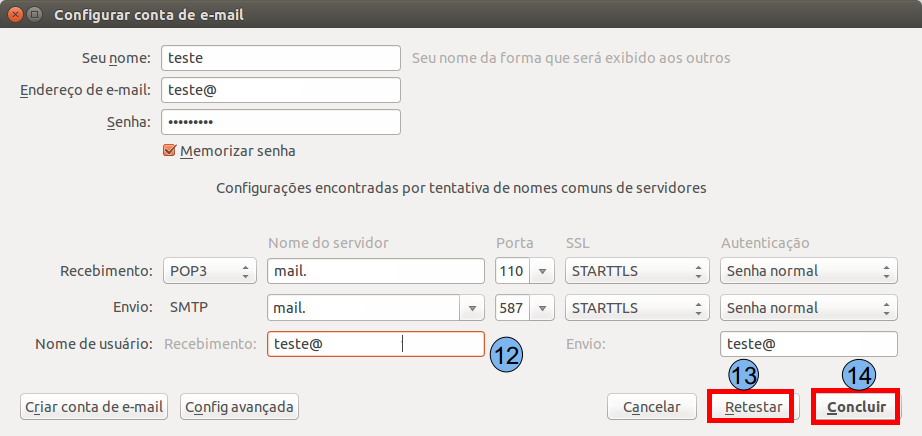This screenshot has height=436, width=922.
Task: Toggle the Memorizar senha checkbox
Action: (169, 151)
